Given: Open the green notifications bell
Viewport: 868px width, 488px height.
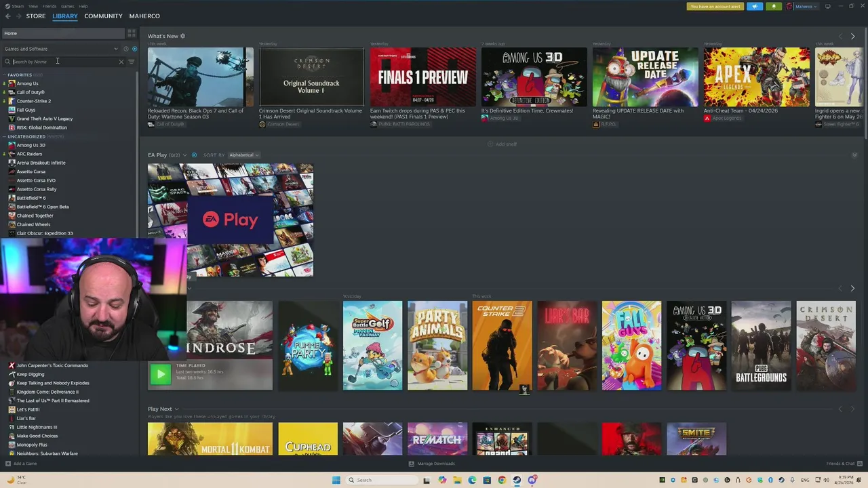Looking at the screenshot, I should click(774, 6).
